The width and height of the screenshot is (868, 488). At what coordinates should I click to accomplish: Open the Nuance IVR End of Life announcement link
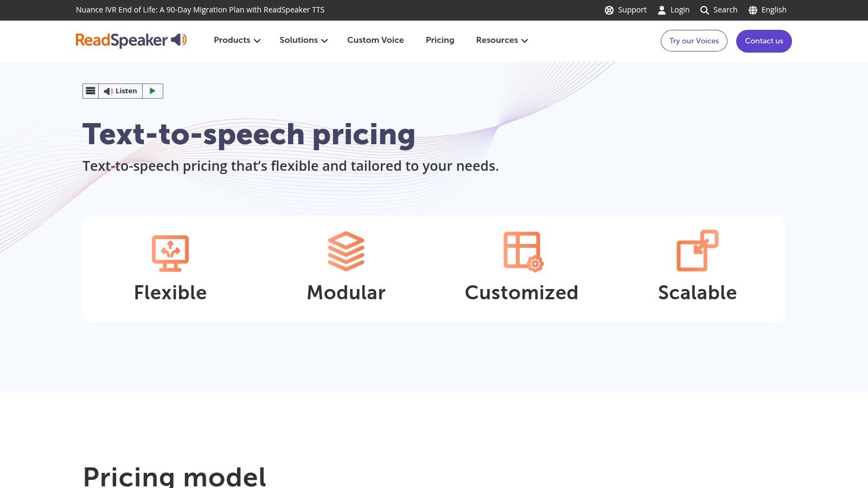pyautogui.click(x=200, y=10)
